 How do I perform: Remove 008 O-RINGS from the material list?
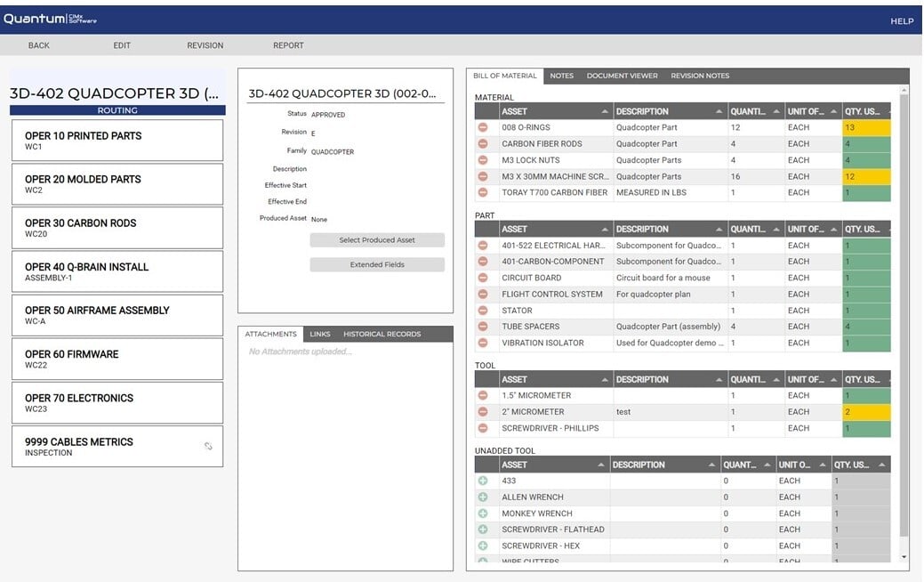(482, 128)
